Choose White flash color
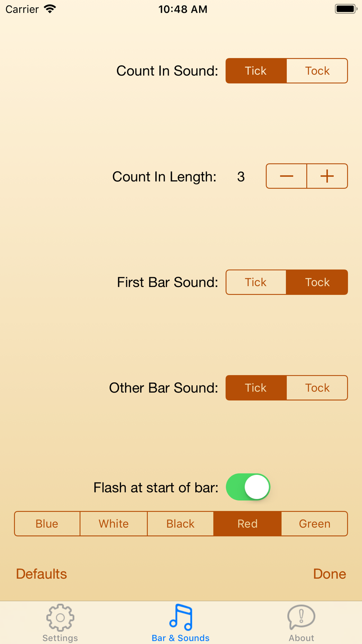 coord(114,524)
